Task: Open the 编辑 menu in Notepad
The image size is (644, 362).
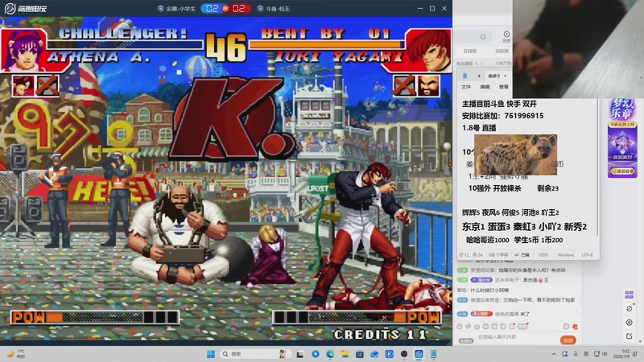Action: point(485,87)
